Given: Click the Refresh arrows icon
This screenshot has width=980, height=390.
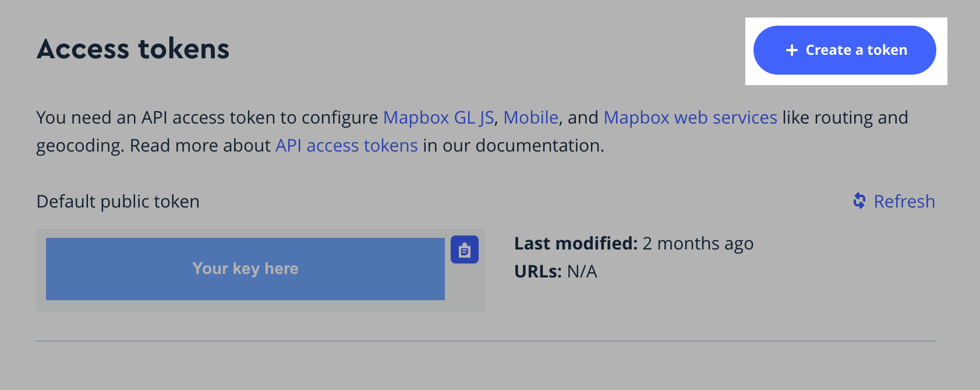Looking at the screenshot, I should click(x=859, y=201).
